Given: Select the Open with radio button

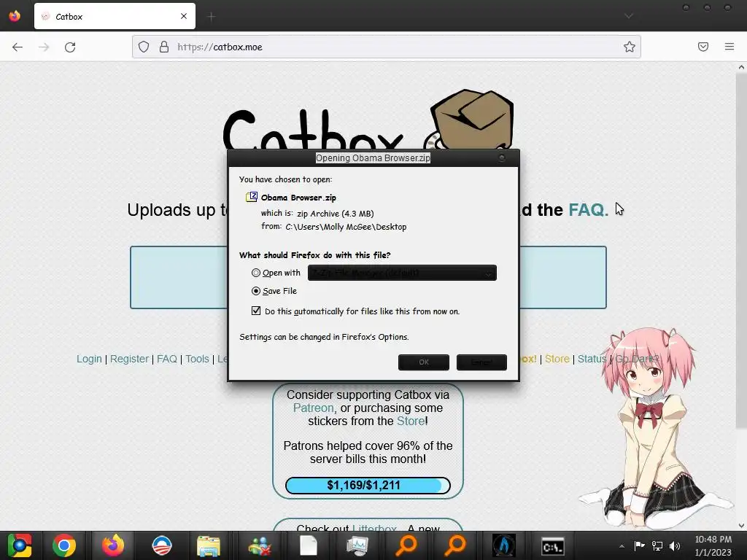Looking at the screenshot, I should 256,273.
